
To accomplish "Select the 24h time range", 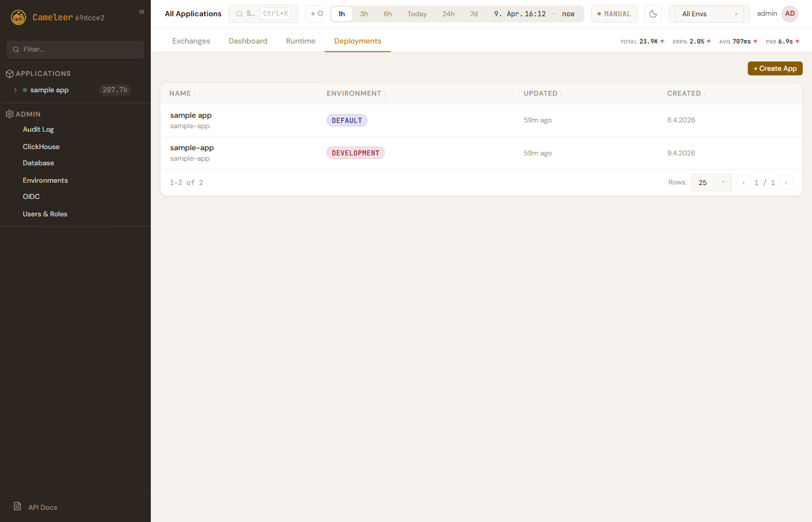I will [x=448, y=14].
